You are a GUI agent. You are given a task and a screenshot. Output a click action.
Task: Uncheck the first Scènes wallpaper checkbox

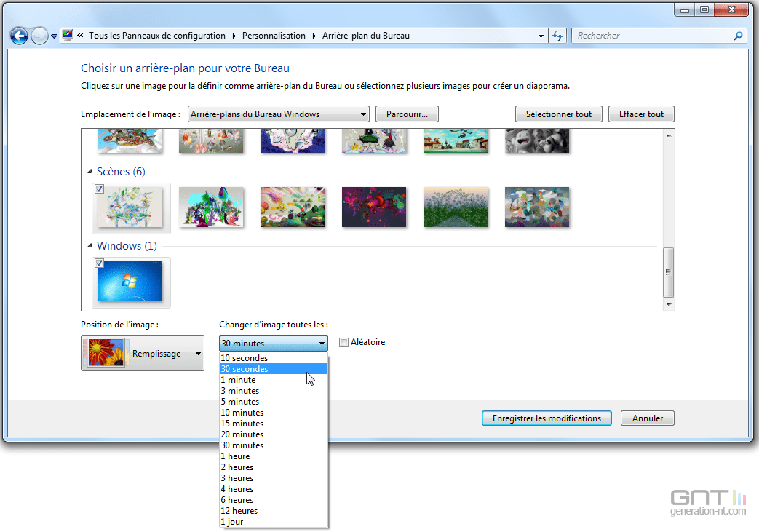click(99, 188)
